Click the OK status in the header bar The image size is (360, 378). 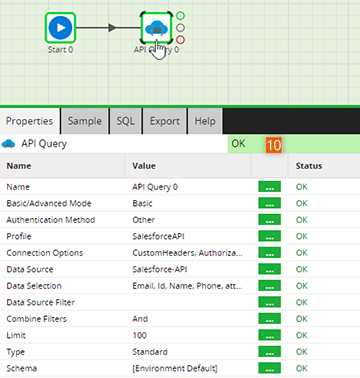click(x=238, y=144)
